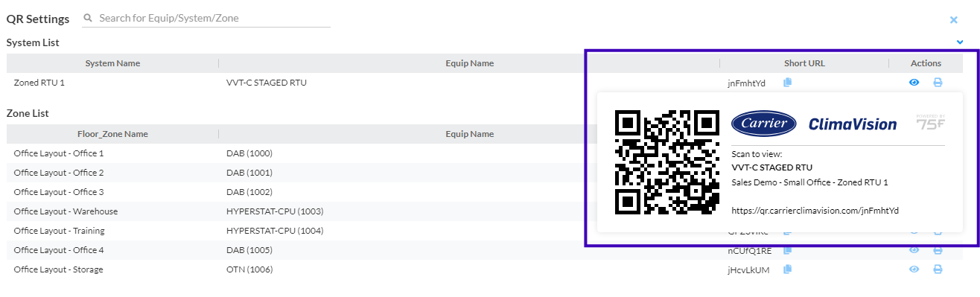The width and height of the screenshot is (980, 297).
Task: Click the ClimaVision logo in preview card
Action: click(x=853, y=124)
